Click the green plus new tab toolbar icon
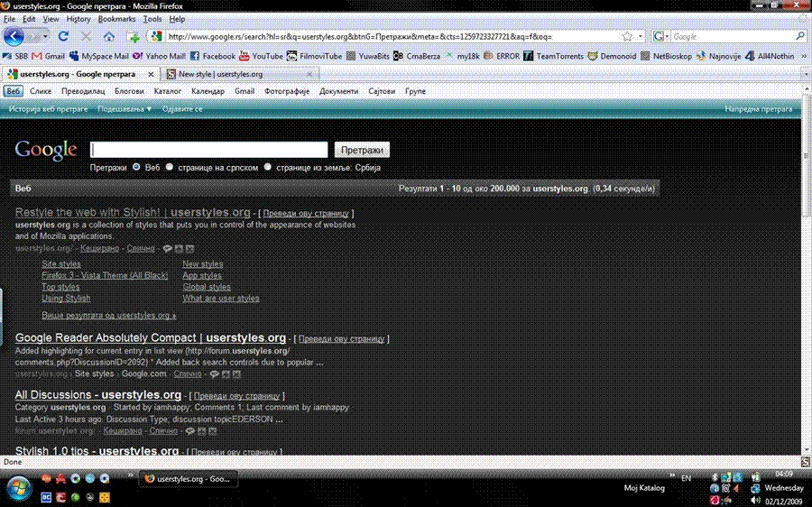The image size is (812, 507). coord(134,37)
